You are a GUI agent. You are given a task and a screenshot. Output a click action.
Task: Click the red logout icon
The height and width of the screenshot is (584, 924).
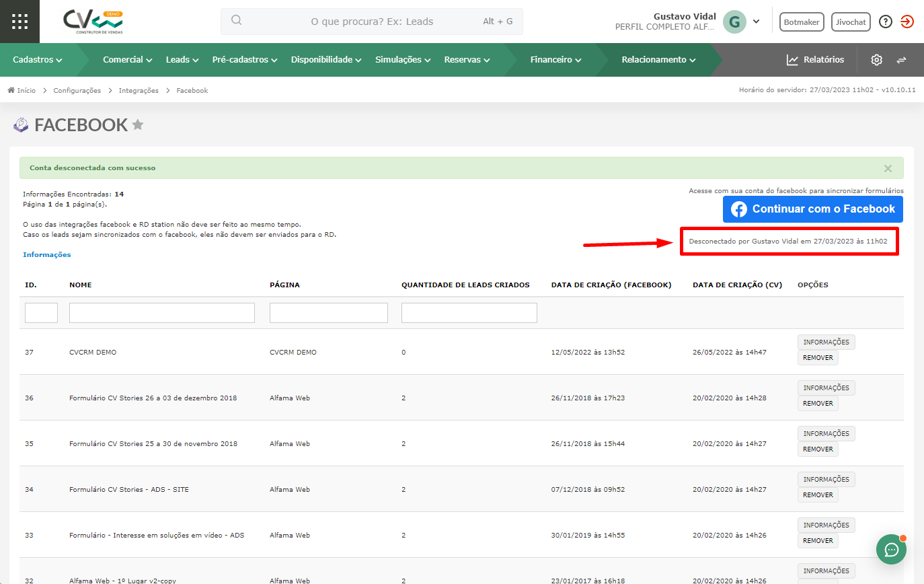point(907,22)
